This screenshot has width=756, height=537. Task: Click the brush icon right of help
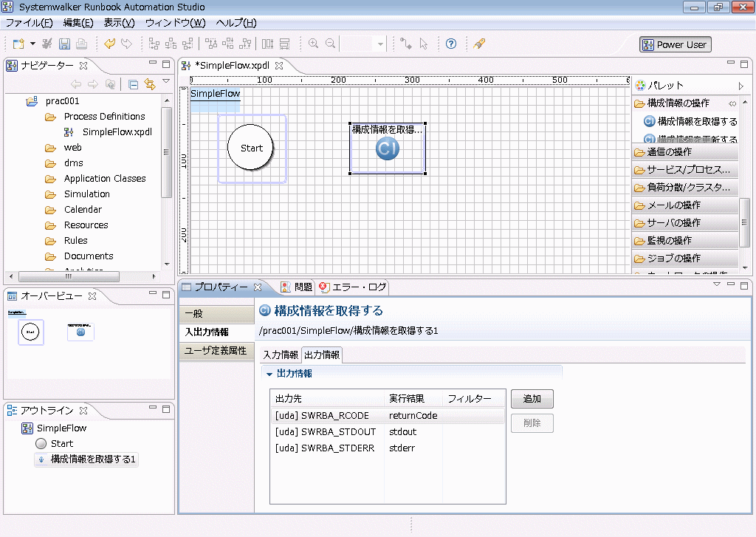click(x=478, y=44)
